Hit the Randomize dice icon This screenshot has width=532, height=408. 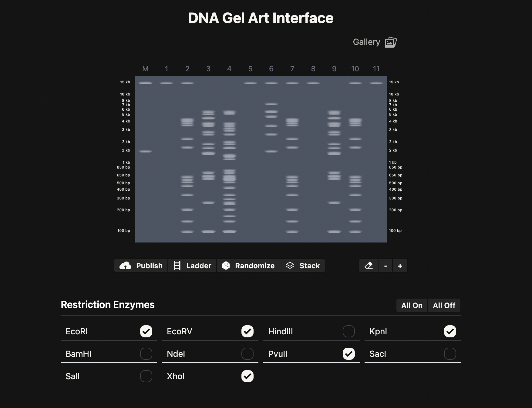(226, 266)
